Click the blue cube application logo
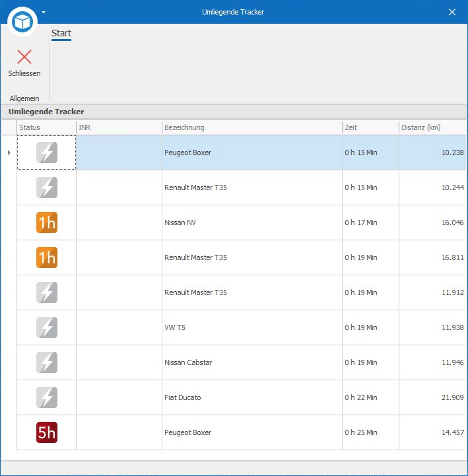468x476 pixels. click(22, 22)
